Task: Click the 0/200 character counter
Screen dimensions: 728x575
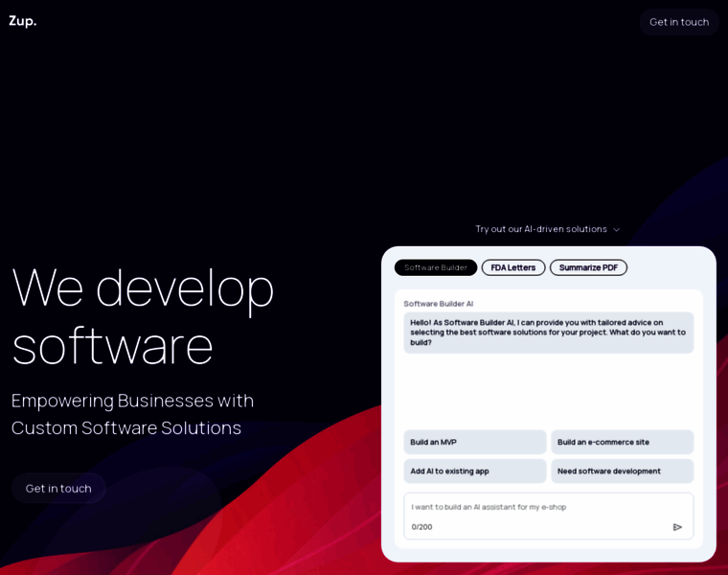Action: (x=421, y=527)
